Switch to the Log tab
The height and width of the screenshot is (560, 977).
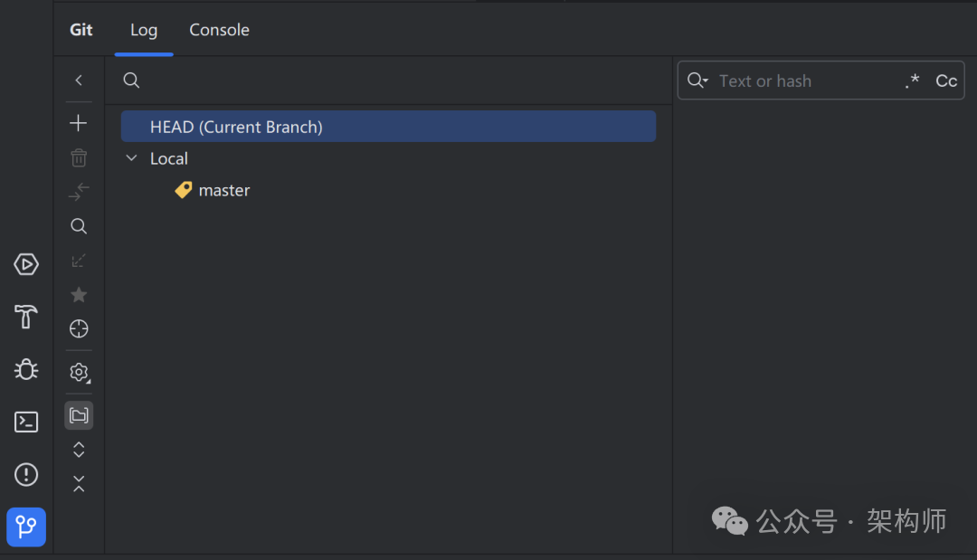(x=144, y=30)
